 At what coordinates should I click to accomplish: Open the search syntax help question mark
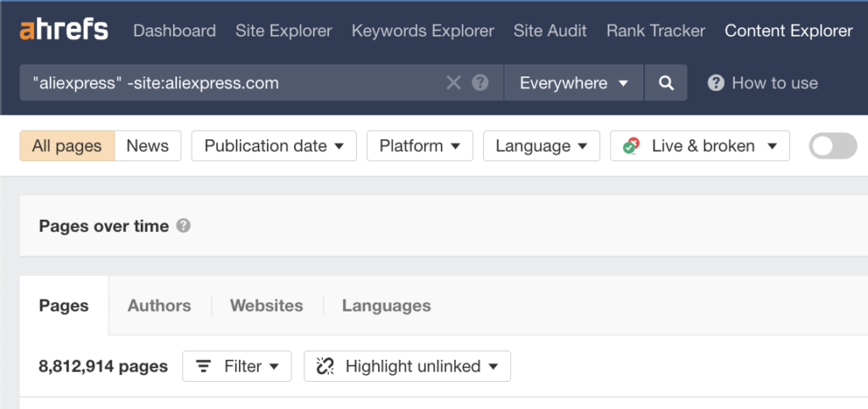click(480, 83)
